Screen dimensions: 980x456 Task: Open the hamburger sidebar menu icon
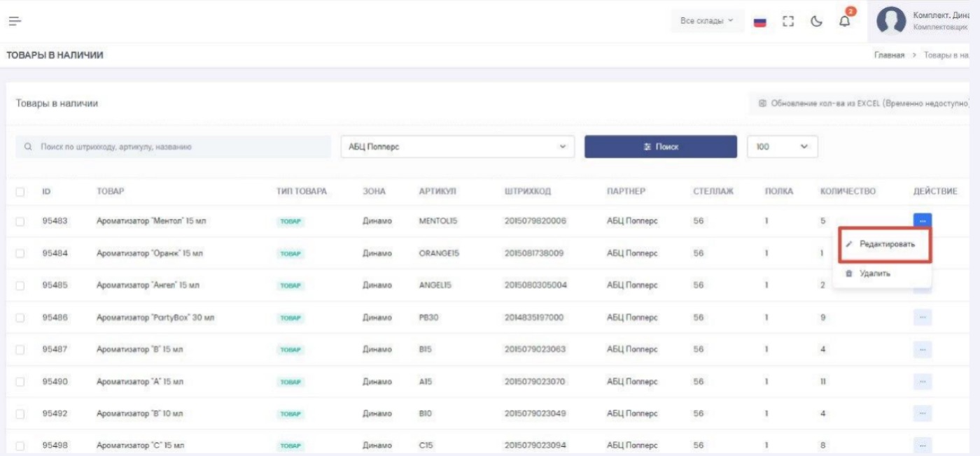(x=15, y=21)
